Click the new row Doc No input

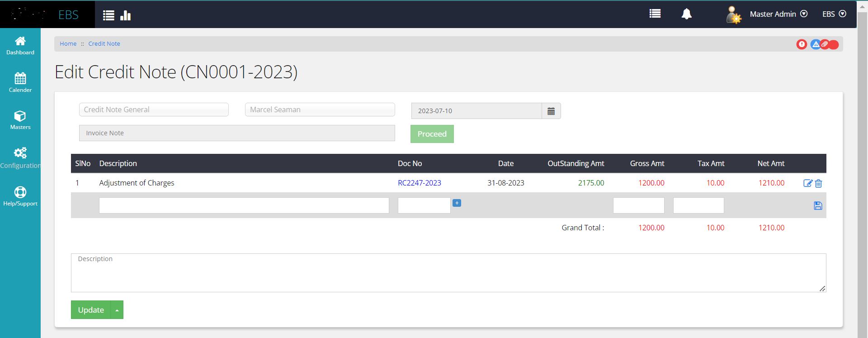tap(424, 205)
